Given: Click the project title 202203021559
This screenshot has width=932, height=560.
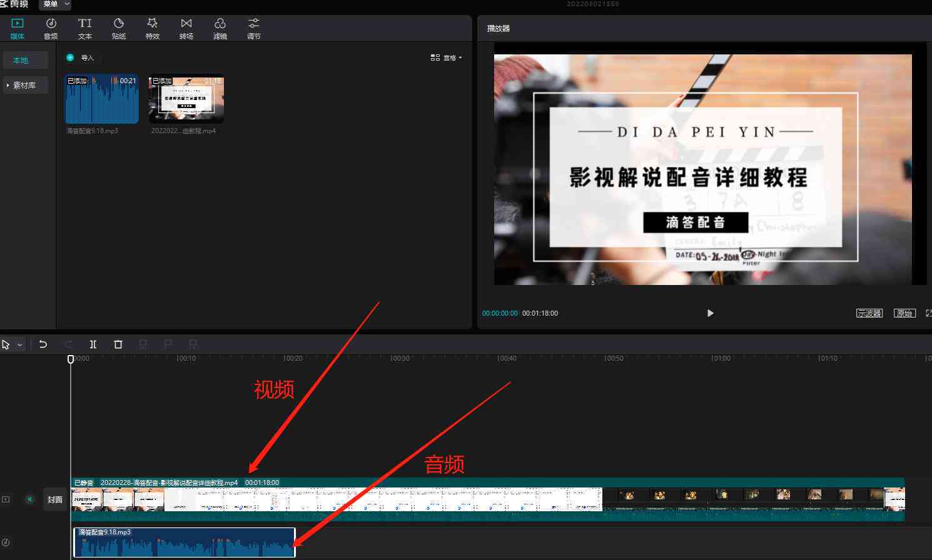Looking at the screenshot, I should [x=593, y=4].
